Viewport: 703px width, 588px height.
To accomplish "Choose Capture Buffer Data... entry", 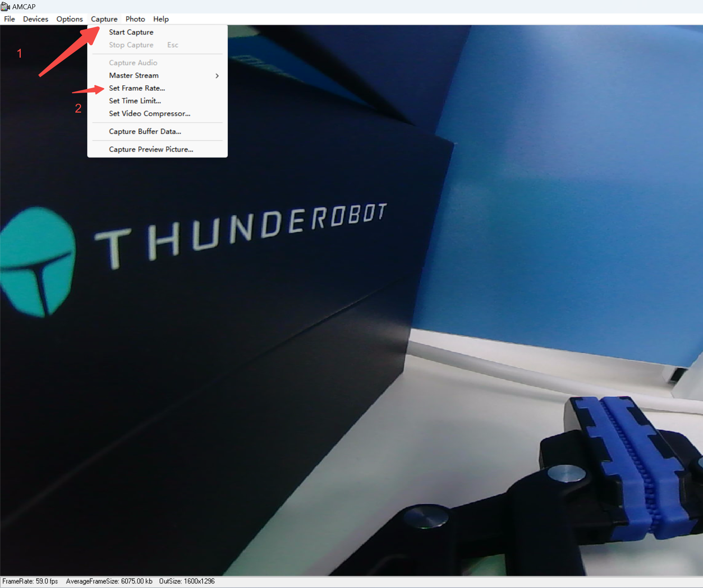I will pos(158,131).
